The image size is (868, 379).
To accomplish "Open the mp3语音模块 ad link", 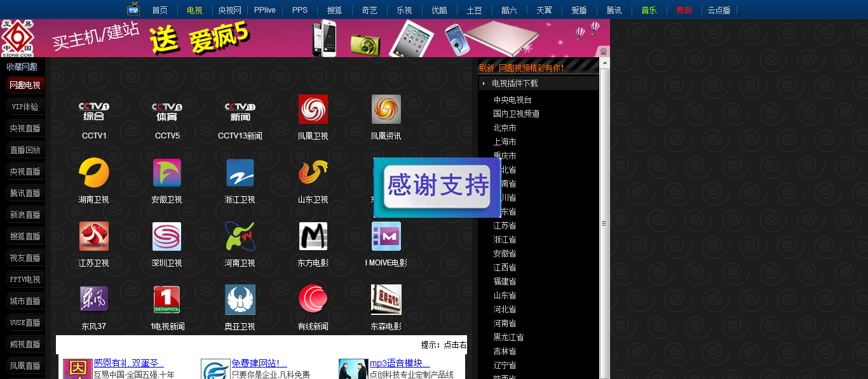I will point(400,363).
